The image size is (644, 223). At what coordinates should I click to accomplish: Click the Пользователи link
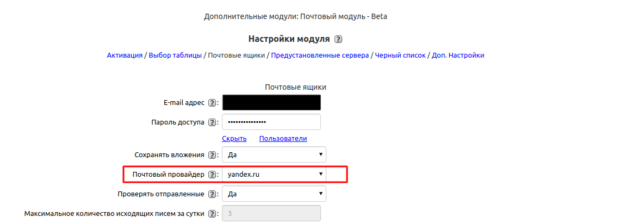tap(283, 139)
